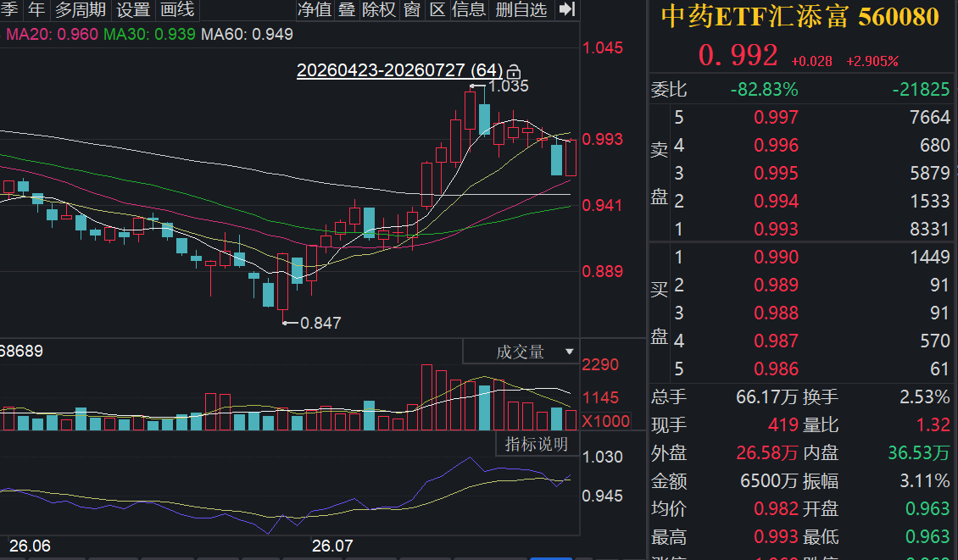
Task: Click the 26.07 date axis label
Action: [332, 546]
